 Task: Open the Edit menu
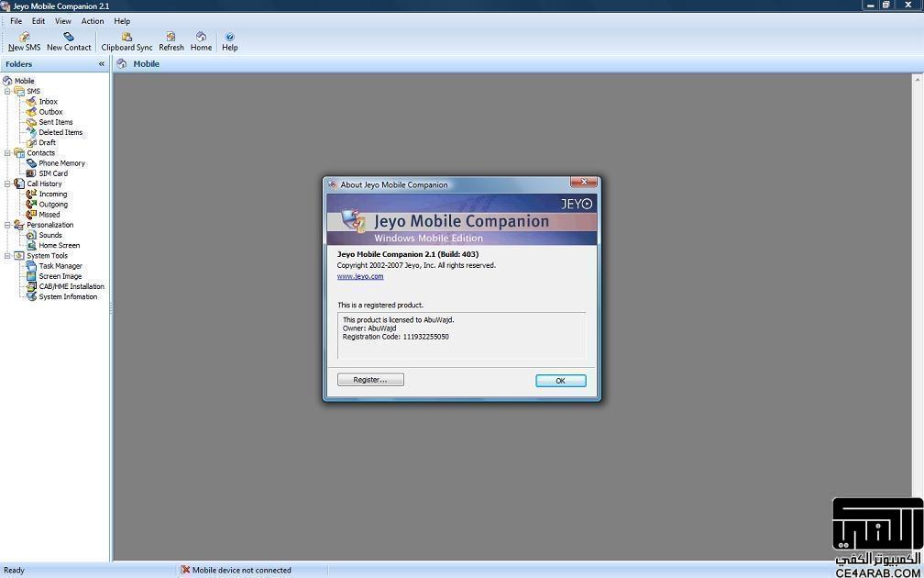[38, 21]
